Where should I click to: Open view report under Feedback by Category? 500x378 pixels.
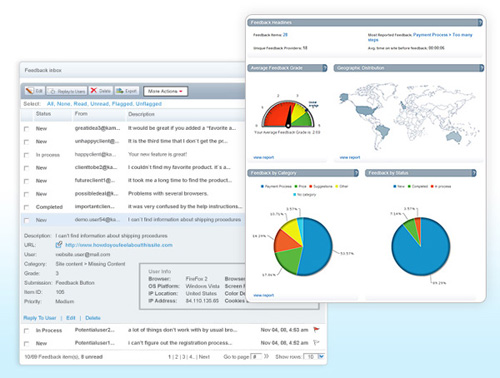click(x=264, y=295)
